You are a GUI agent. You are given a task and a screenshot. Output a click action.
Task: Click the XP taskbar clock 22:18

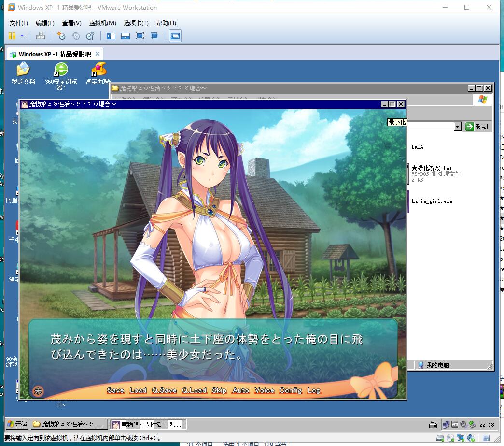point(487,425)
